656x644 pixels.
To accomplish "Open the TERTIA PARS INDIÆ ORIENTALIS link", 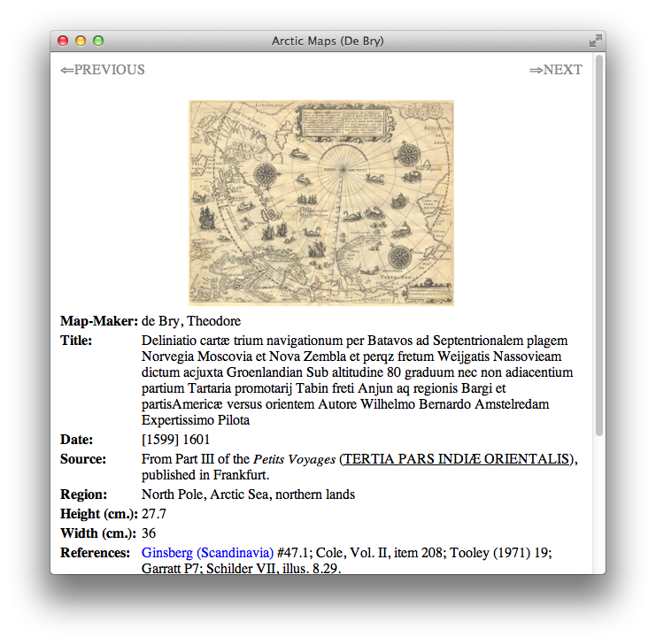I will [x=457, y=459].
